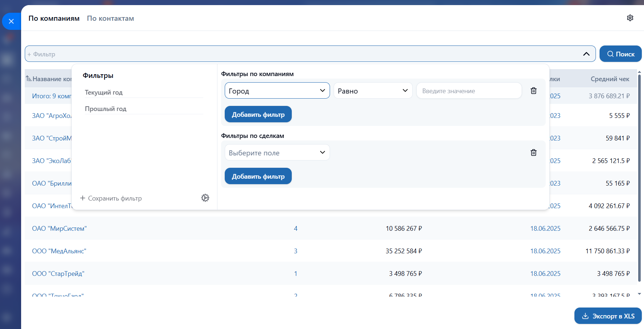Export the table with Экспорт в XLS

pyautogui.click(x=608, y=316)
